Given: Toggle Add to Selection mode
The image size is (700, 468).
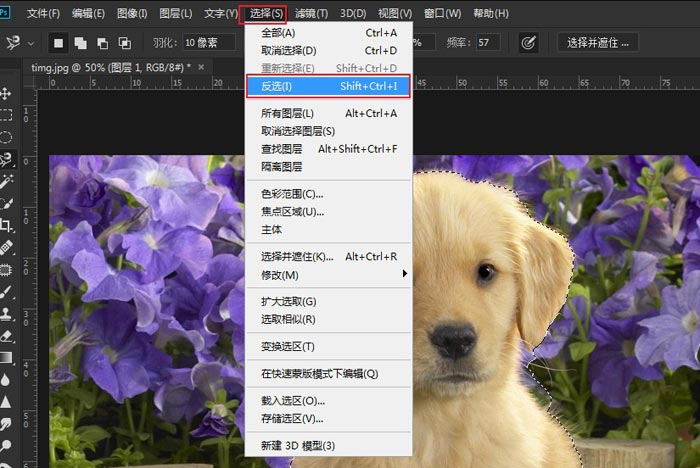Looking at the screenshot, I should click(81, 43).
